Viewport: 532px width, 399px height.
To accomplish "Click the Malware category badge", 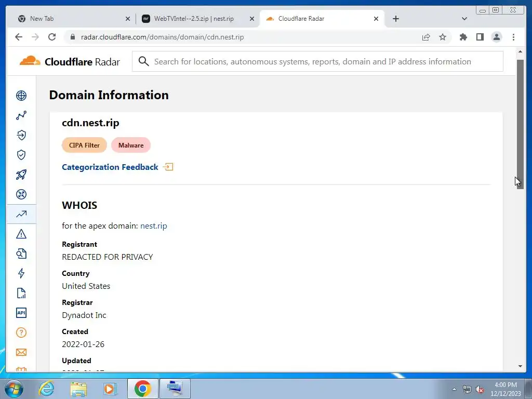I will tap(130, 145).
